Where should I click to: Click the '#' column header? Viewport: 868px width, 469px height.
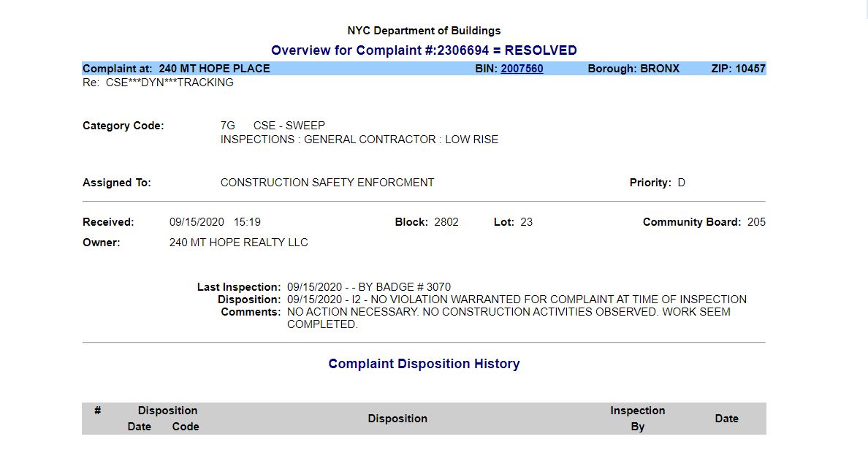[x=97, y=411]
